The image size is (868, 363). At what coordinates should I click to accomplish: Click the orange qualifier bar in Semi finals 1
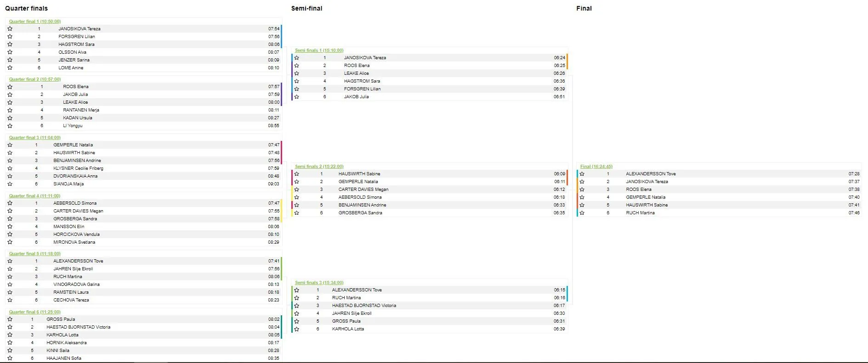pos(567,61)
